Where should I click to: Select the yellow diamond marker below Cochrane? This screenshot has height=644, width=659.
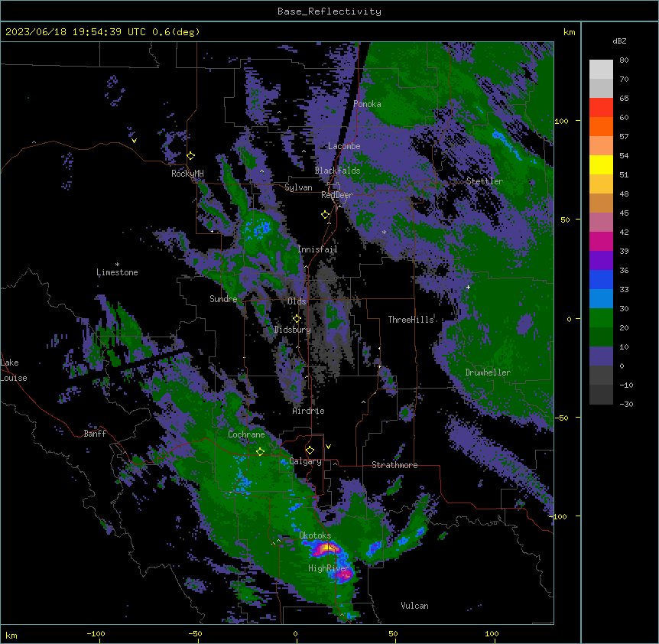click(261, 451)
